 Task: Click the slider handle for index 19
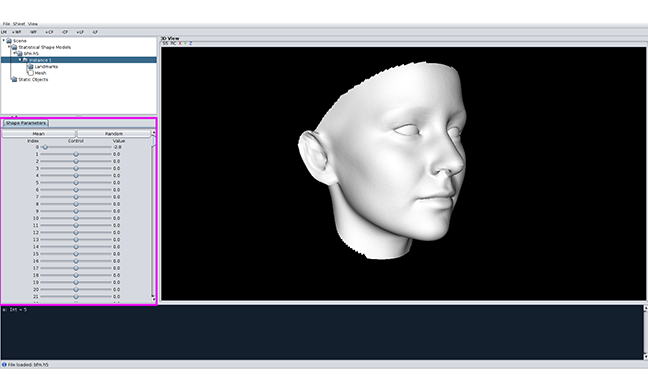(76, 283)
